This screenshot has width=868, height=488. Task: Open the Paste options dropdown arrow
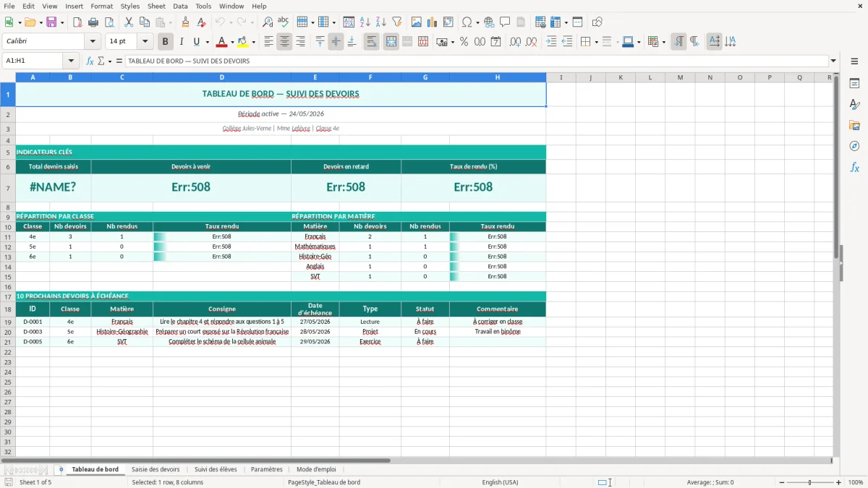click(170, 22)
